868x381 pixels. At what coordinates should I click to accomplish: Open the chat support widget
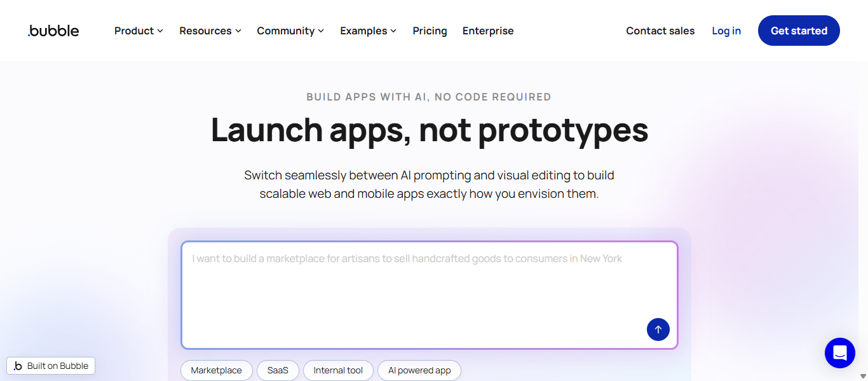click(839, 352)
